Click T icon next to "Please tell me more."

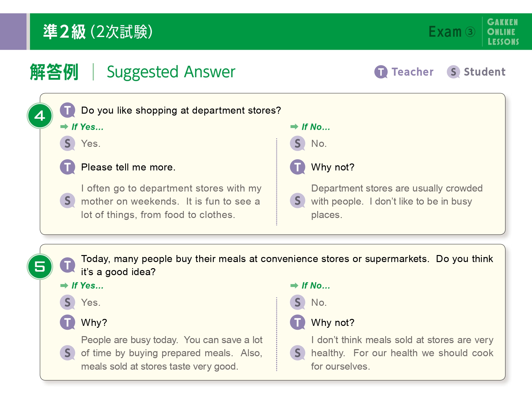[x=68, y=167]
